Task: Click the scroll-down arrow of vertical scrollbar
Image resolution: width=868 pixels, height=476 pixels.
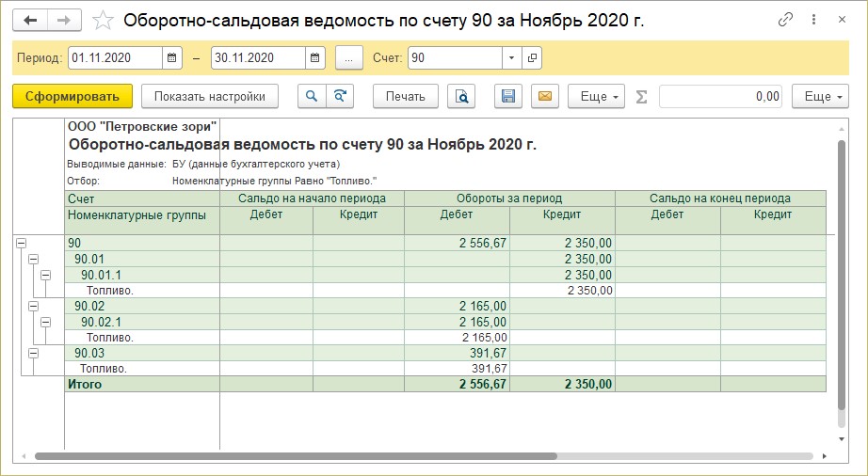Action: 842,439
